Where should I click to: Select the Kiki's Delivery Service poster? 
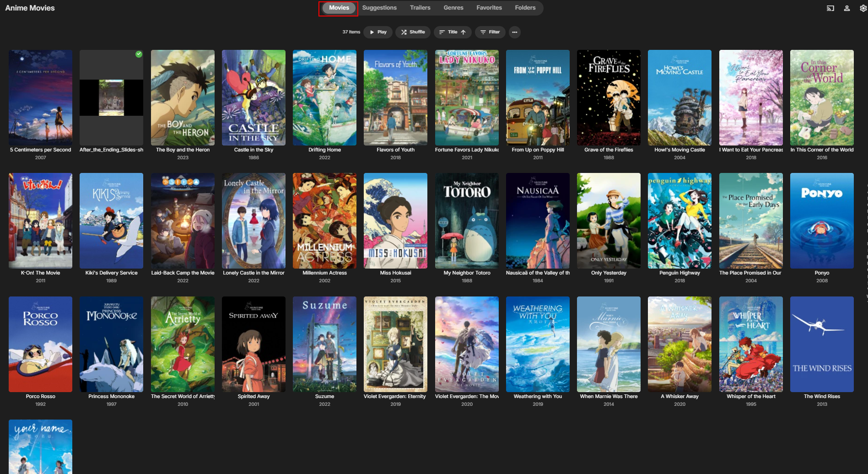point(111,221)
